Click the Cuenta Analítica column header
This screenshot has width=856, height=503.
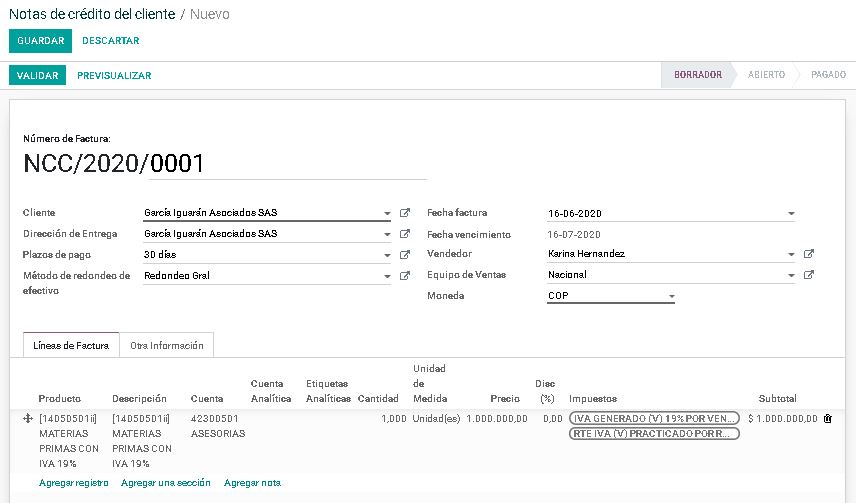point(271,391)
